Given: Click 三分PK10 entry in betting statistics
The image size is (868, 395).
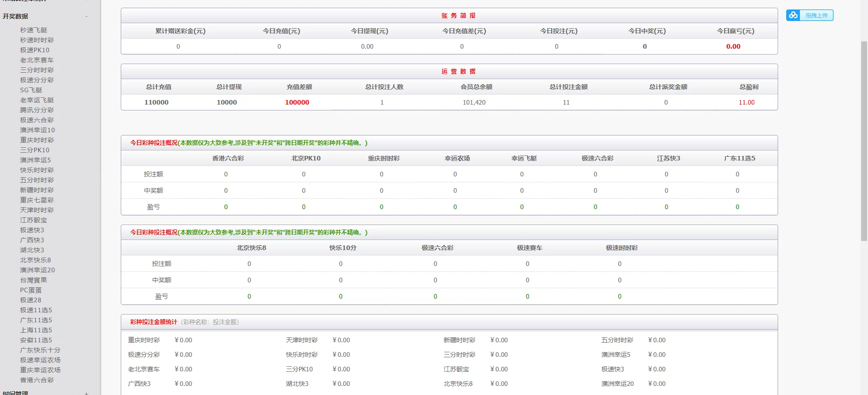Looking at the screenshot, I should pos(299,369).
